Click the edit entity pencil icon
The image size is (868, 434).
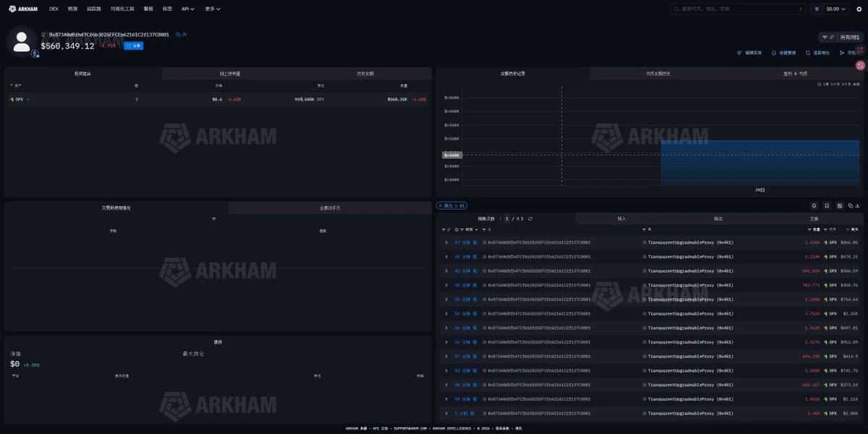[x=739, y=53]
